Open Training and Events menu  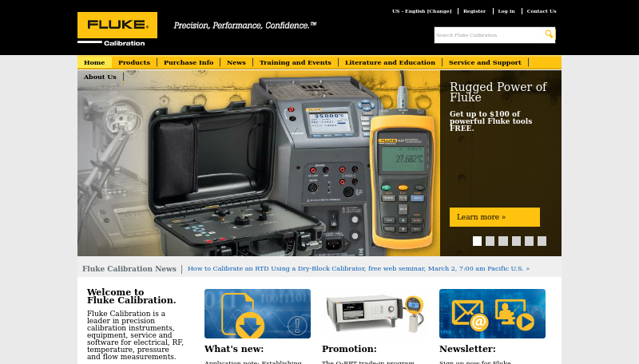point(296,62)
